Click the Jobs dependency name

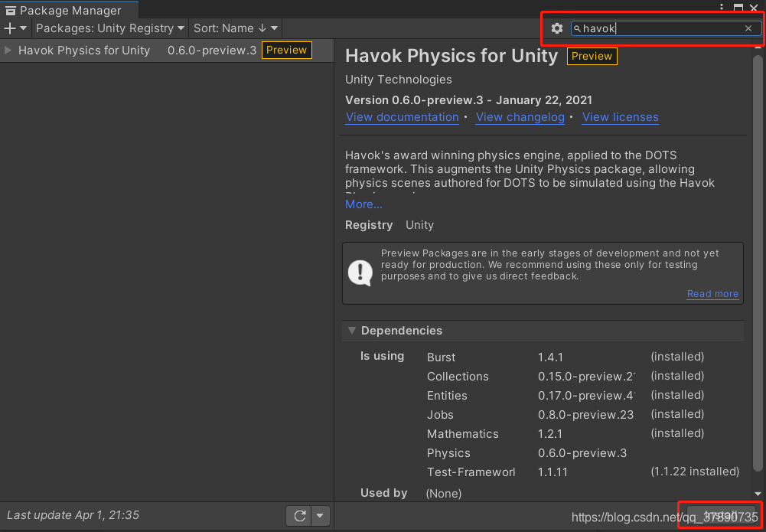pyautogui.click(x=440, y=415)
